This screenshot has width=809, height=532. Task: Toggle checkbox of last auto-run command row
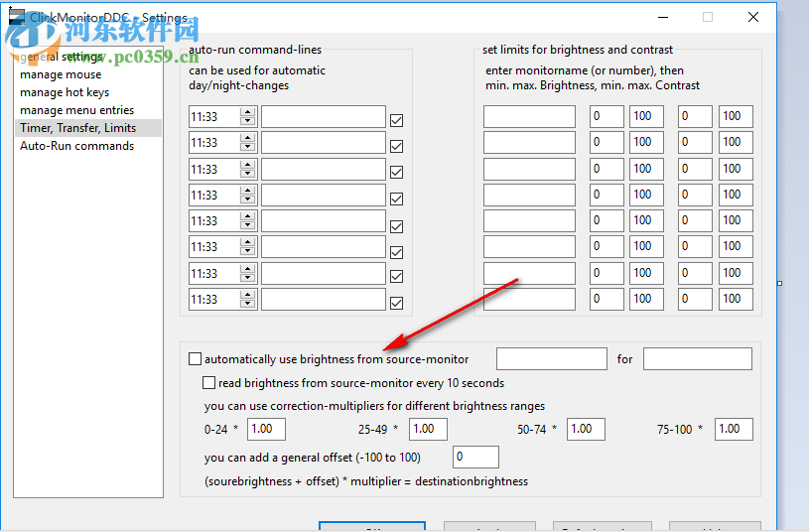coord(396,303)
